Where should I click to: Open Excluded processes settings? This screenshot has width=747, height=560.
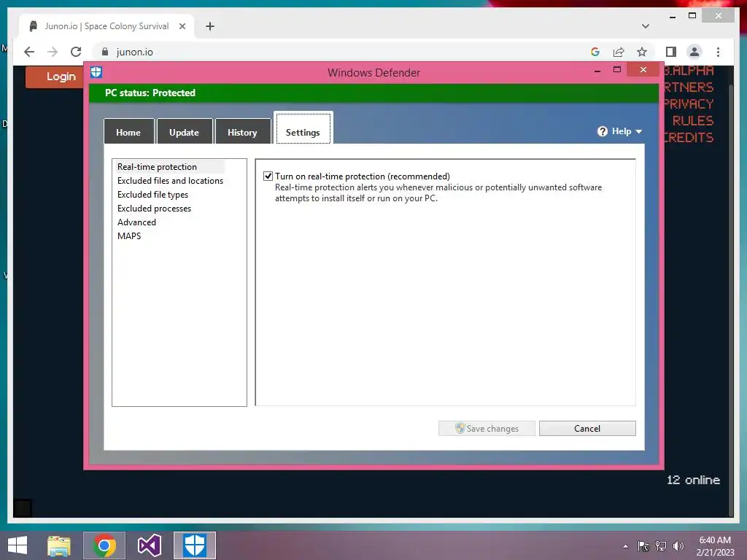coord(154,208)
